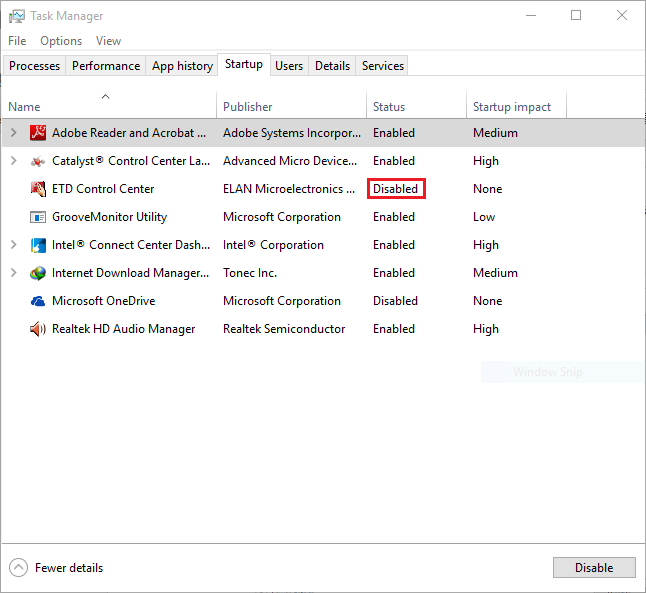Maximize the Task Manager window
This screenshot has width=646, height=593.
[x=576, y=16]
